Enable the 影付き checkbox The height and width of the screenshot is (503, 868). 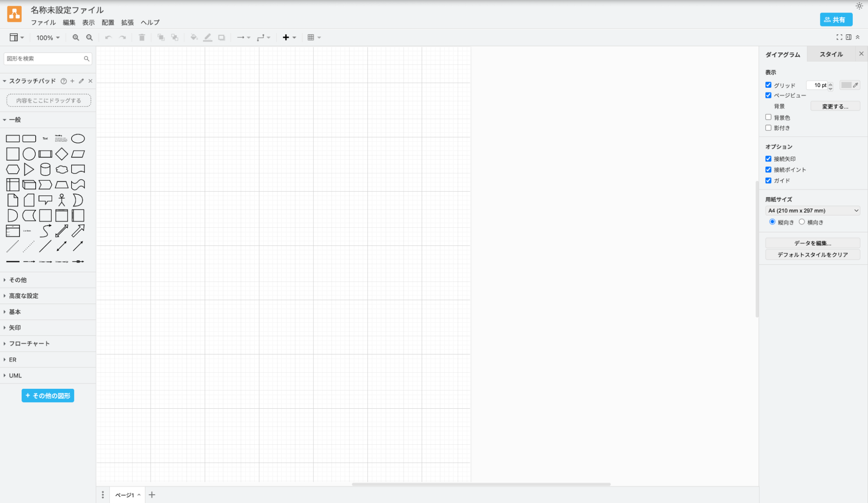coord(768,128)
